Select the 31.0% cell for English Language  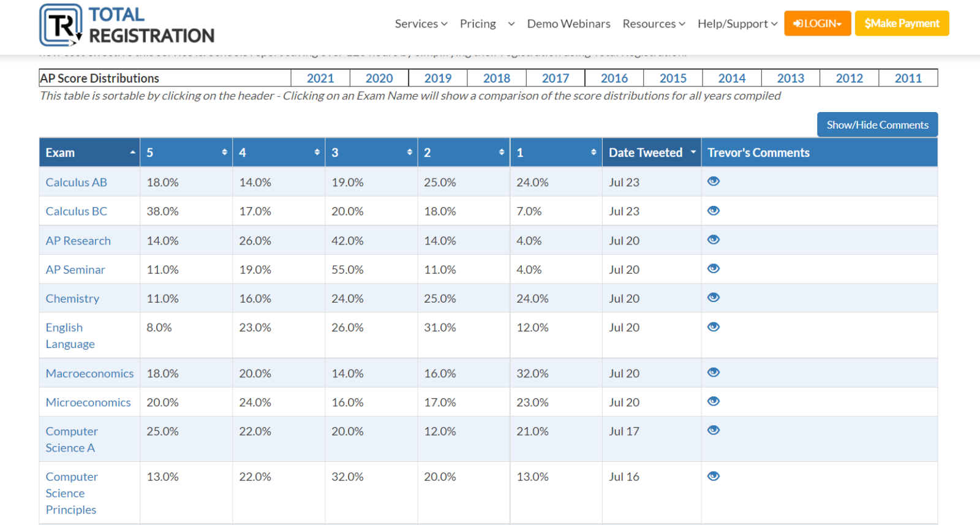coord(464,336)
